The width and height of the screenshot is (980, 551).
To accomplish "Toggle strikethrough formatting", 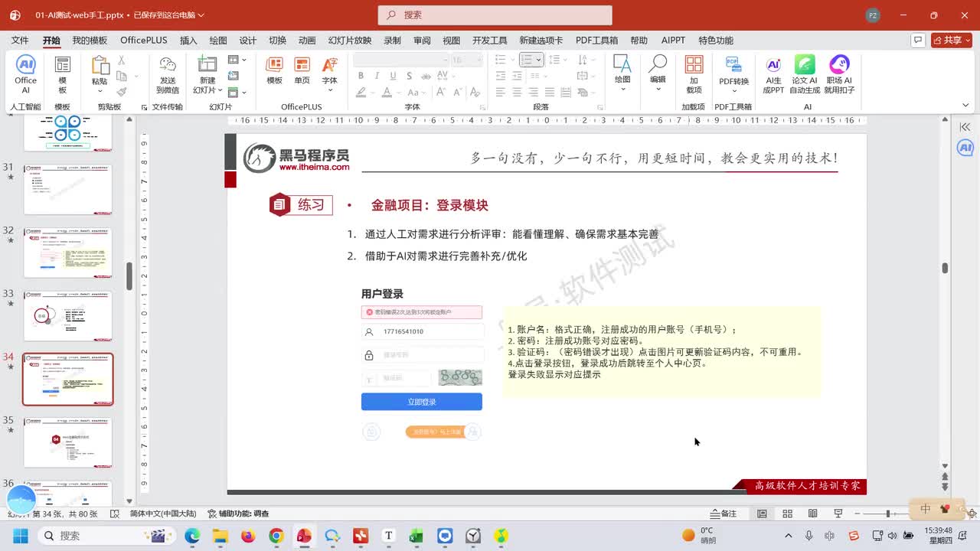I will pos(427,76).
